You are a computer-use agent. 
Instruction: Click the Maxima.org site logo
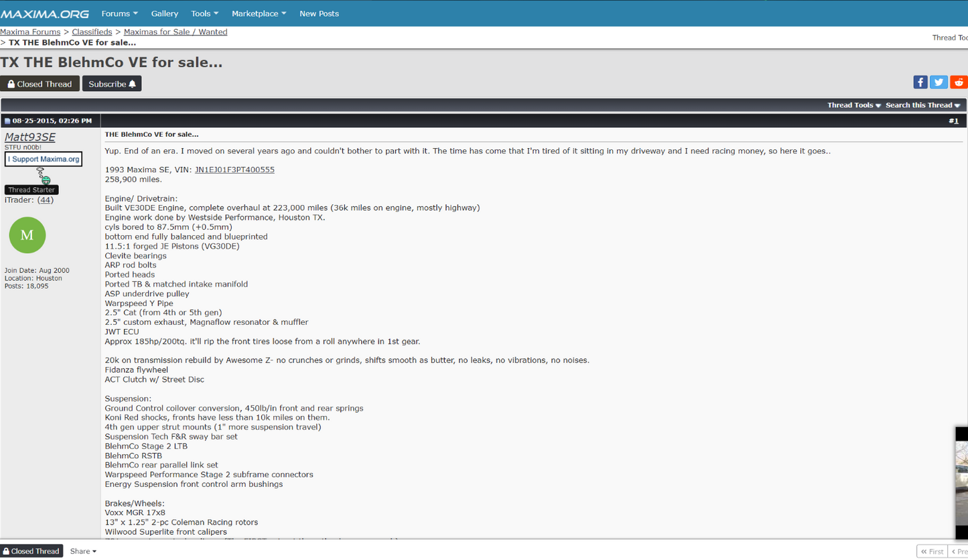[45, 13]
